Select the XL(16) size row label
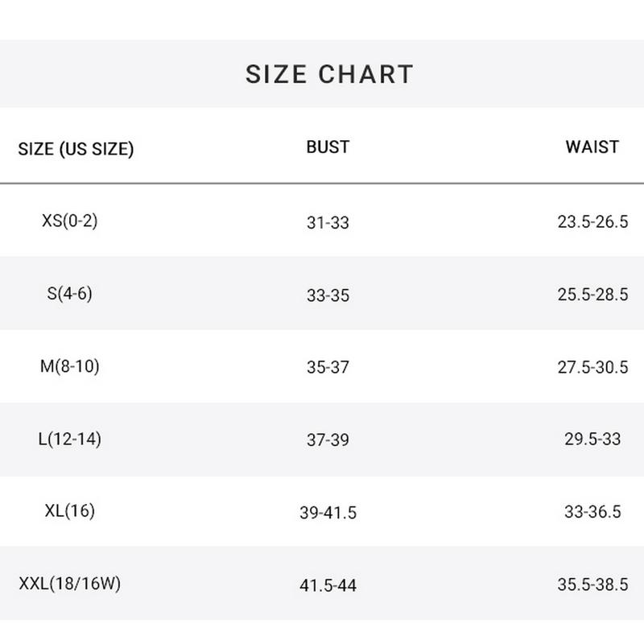 tap(69, 510)
